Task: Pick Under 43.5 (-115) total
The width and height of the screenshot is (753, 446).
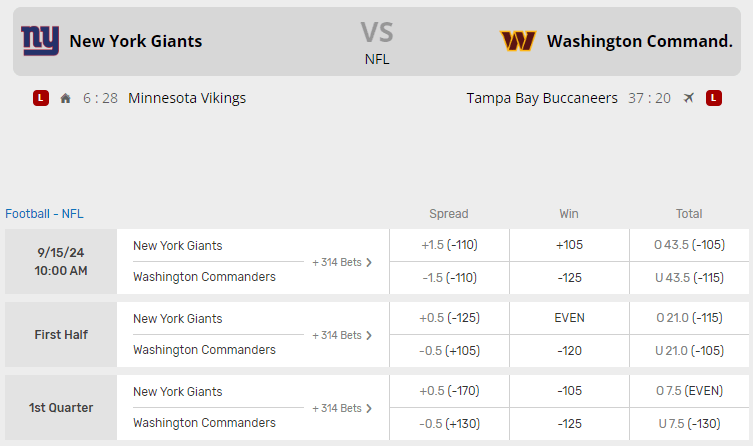Action: 689,277
